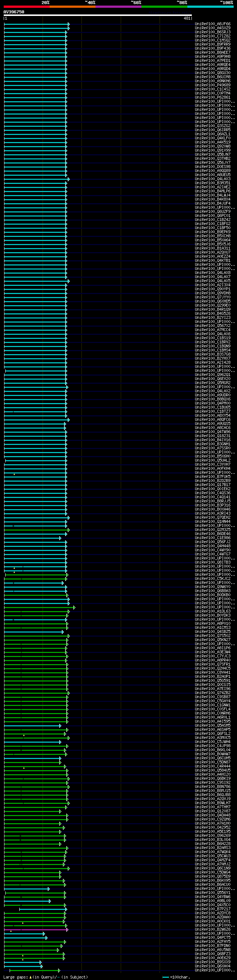237x980 pixels.
Task: Click UniRef100_A3E3W4 hit label
Action: (x=213, y=652)
